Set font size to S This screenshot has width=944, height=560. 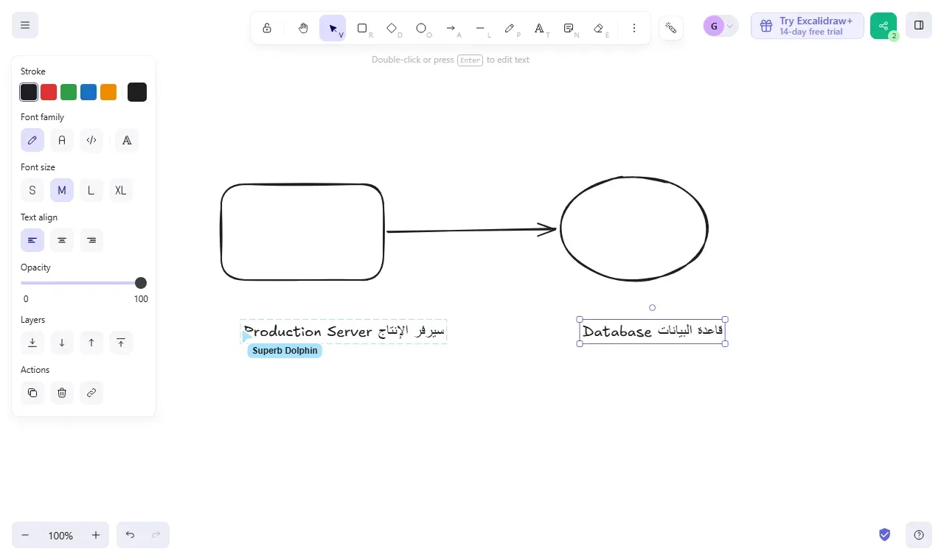(32, 190)
